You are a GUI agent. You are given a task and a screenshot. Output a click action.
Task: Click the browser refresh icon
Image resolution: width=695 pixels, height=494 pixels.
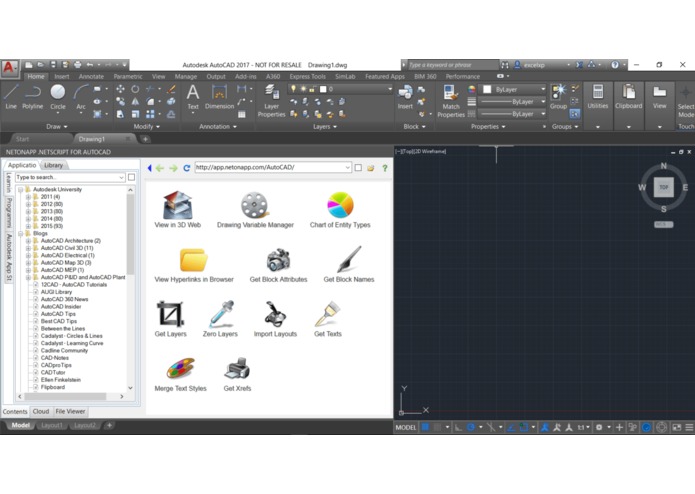187,168
